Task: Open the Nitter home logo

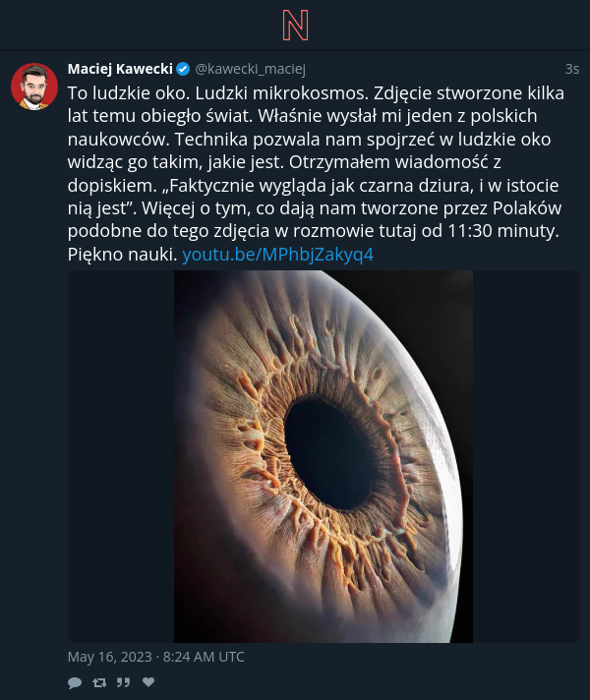Action: (295, 26)
